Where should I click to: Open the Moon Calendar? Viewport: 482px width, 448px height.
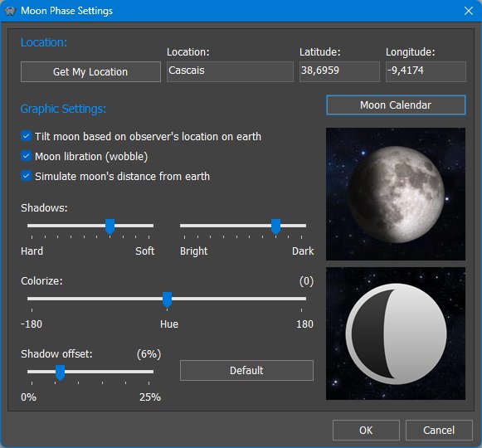pos(396,105)
